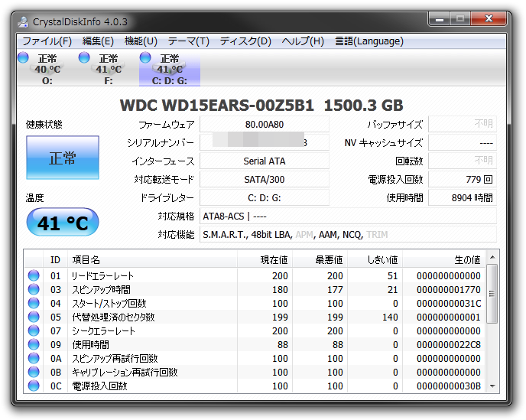Select the キャリブレーション再試行回数 row name

point(125,373)
